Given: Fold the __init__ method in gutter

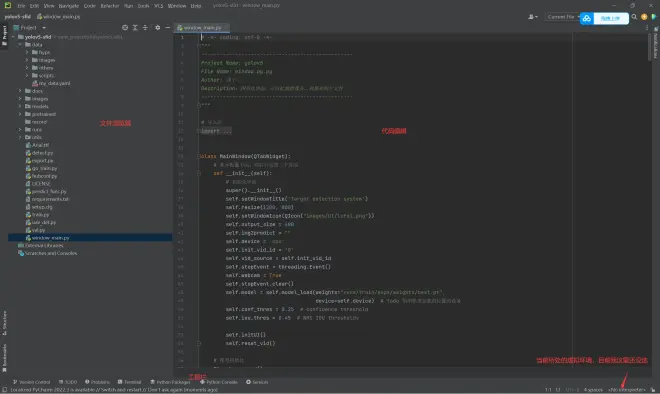Looking at the screenshot, I should (x=199, y=173).
